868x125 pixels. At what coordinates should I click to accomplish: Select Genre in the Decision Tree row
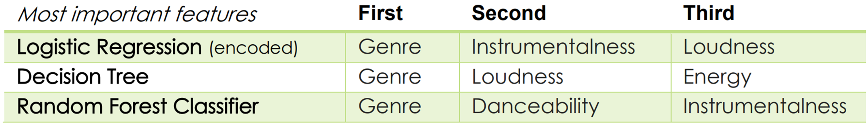pyautogui.click(x=390, y=77)
